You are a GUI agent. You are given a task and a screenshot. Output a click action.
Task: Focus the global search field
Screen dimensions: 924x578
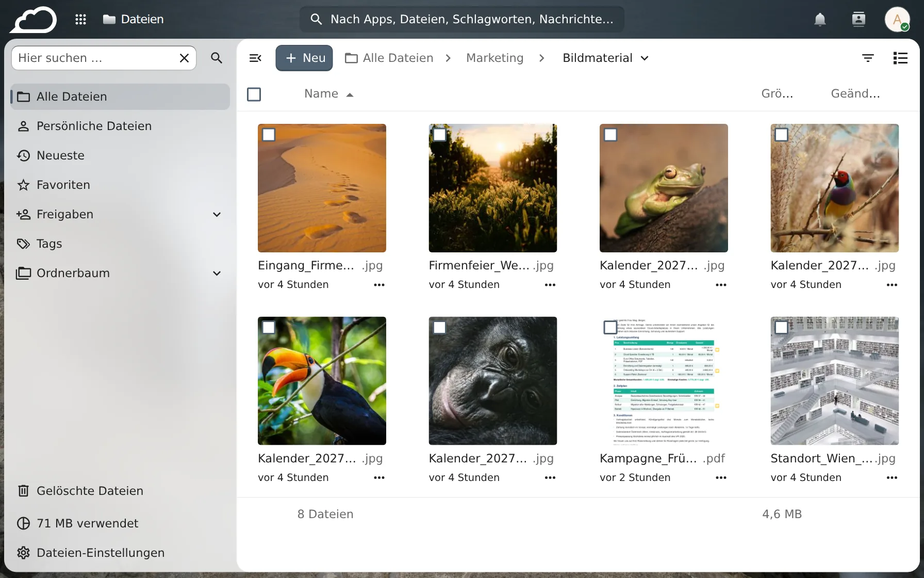[462, 20]
